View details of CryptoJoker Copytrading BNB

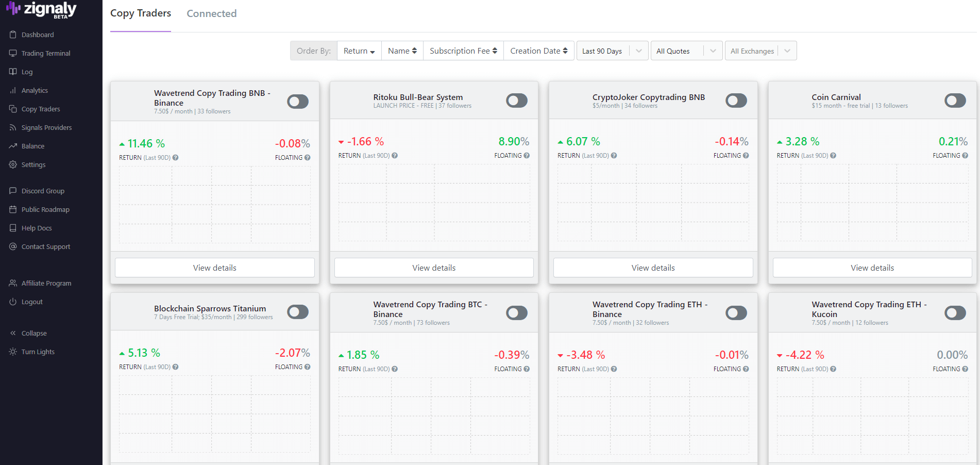(x=653, y=268)
